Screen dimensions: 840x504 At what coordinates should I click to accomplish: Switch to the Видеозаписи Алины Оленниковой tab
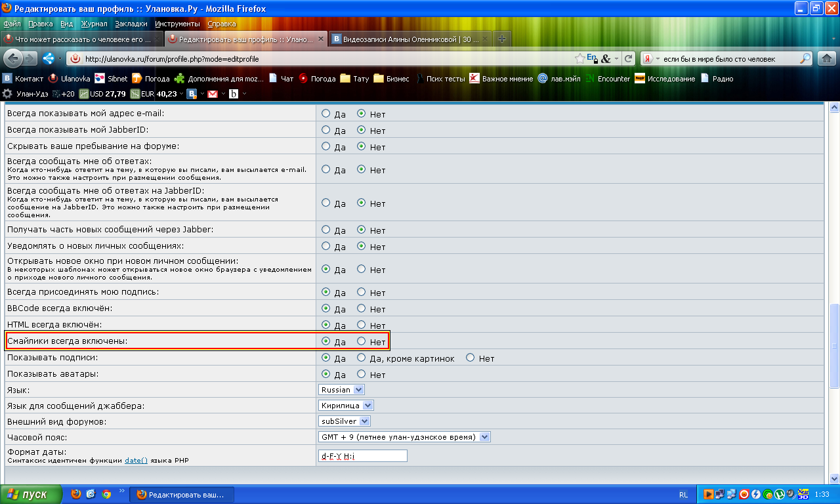coord(409,39)
